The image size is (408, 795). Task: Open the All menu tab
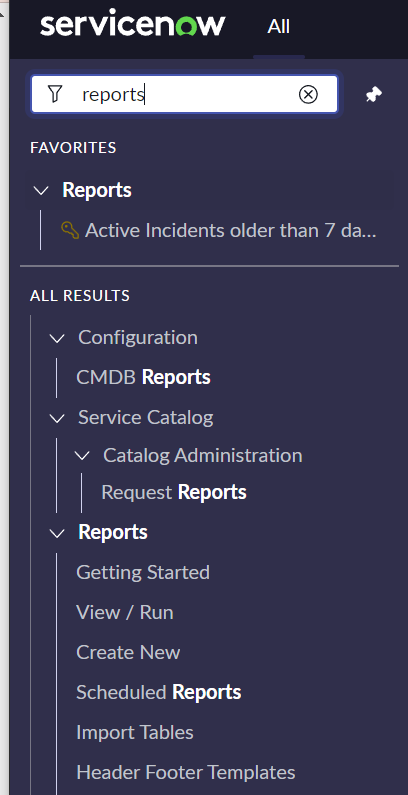click(x=279, y=26)
